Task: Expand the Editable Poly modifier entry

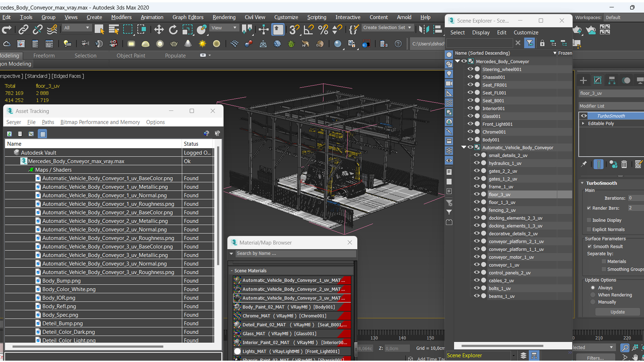Action: tap(583, 123)
